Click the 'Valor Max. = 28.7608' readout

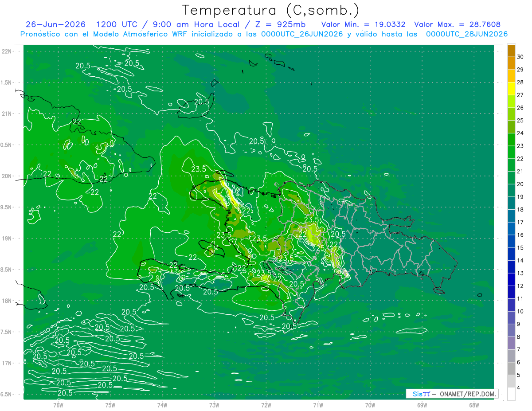(457, 24)
